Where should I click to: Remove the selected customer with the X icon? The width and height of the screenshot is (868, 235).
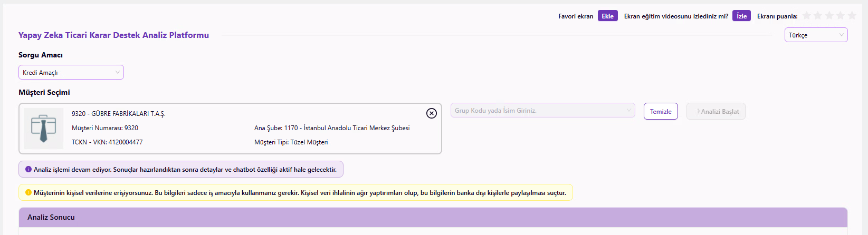[431, 113]
